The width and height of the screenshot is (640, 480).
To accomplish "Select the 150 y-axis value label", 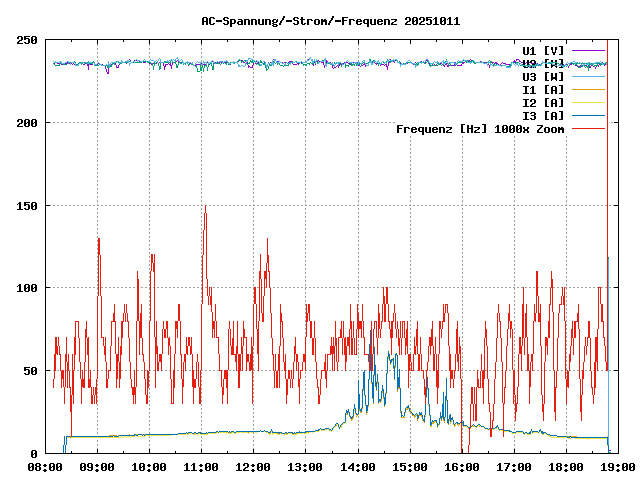I will click(x=27, y=205).
